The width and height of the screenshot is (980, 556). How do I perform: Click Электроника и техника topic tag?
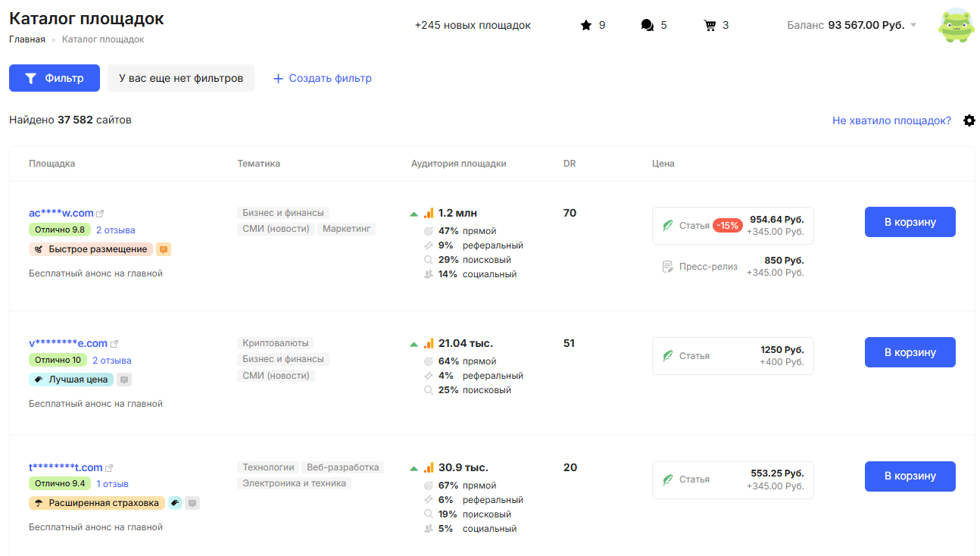(295, 483)
